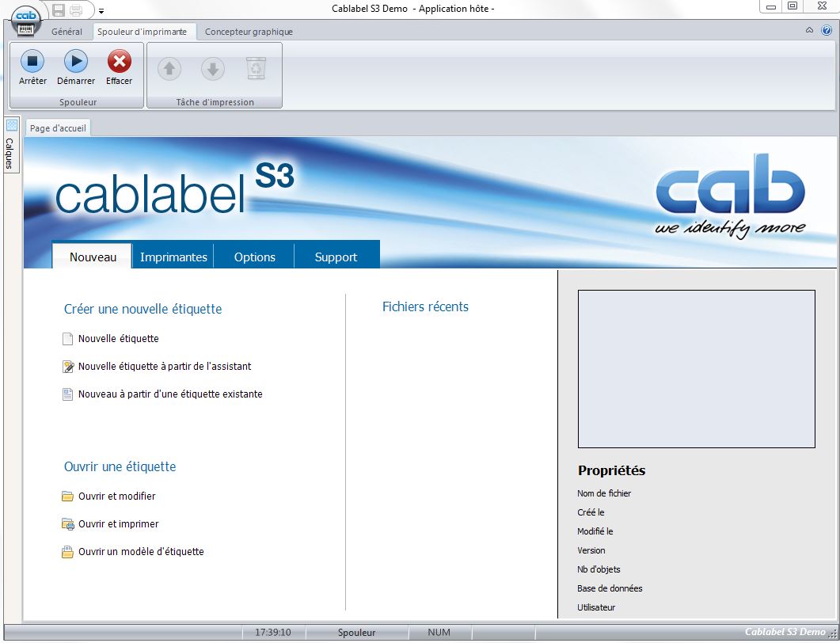The width and height of the screenshot is (840, 643).
Task: Collapse the ribbon with the caret icon
Action: click(809, 31)
